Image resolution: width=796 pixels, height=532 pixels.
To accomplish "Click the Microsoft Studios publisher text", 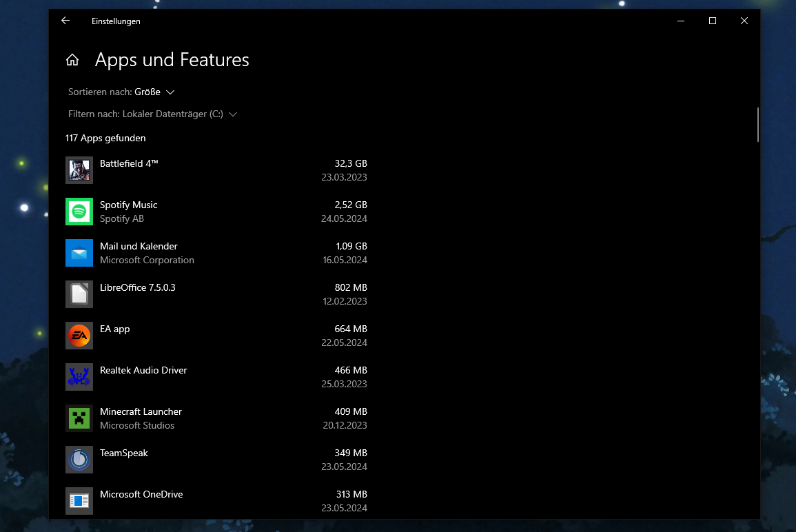I will tap(137, 425).
